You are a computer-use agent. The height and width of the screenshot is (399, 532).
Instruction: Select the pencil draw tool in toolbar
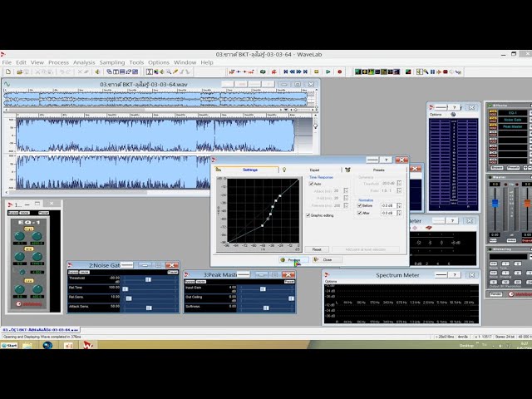(175, 72)
